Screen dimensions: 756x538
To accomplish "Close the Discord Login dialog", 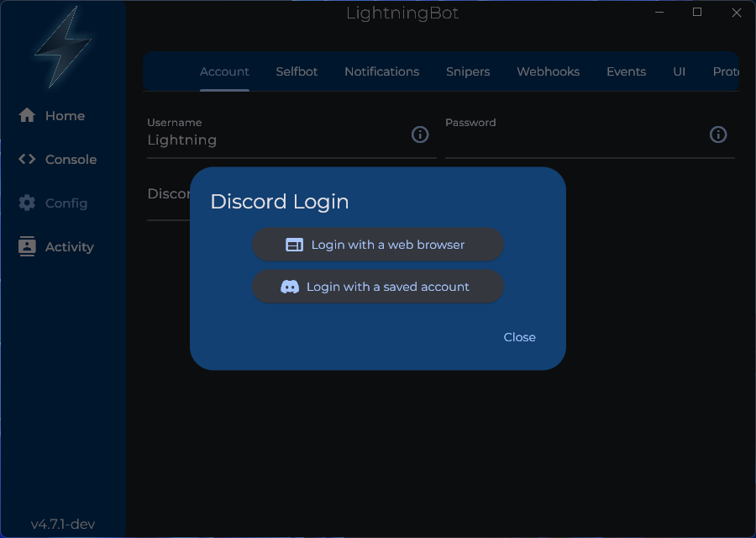I will coord(519,337).
